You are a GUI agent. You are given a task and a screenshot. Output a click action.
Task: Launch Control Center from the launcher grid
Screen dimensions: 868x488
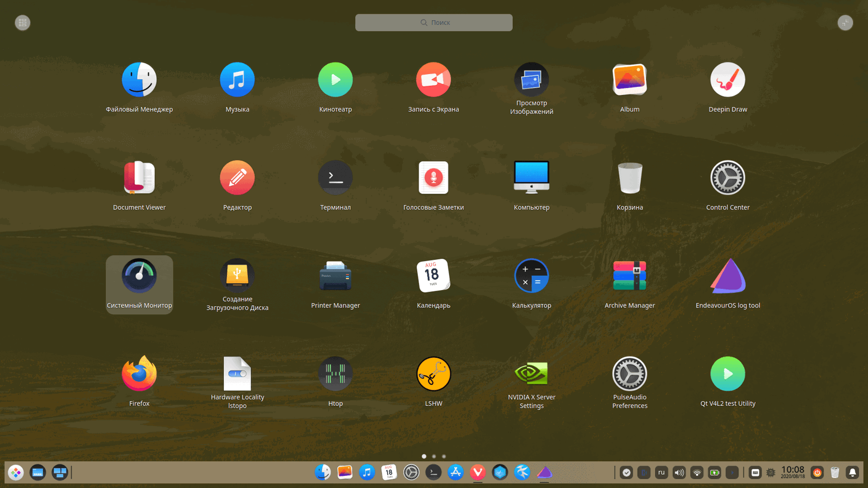tap(728, 178)
